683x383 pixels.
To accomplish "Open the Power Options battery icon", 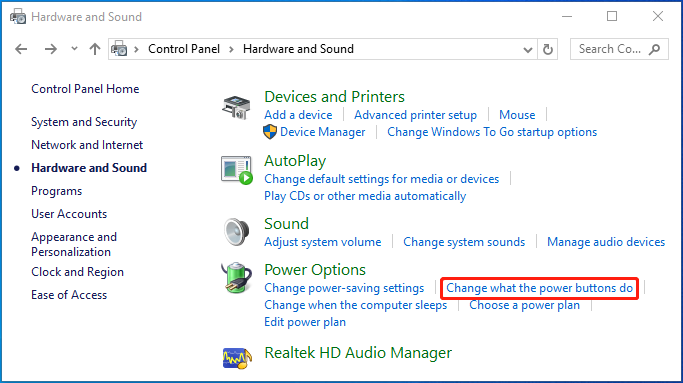I will point(237,278).
